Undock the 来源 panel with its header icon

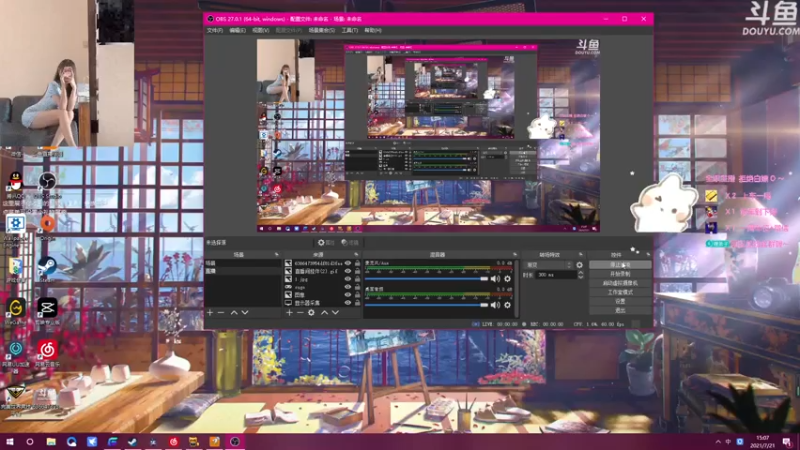coord(356,254)
